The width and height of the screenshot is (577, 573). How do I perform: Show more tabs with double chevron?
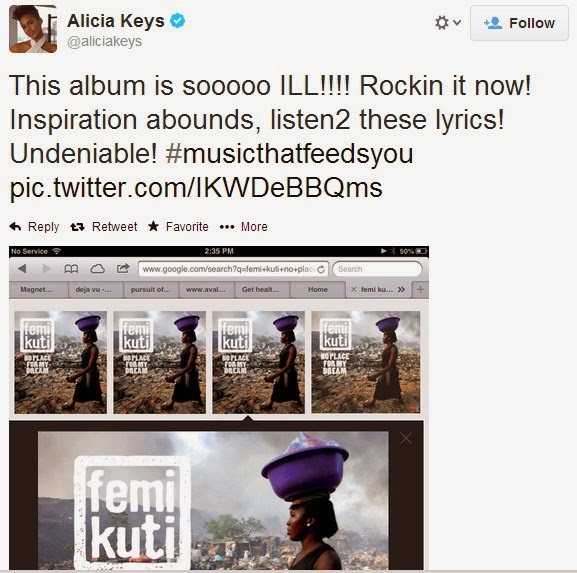click(x=401, y=290)
